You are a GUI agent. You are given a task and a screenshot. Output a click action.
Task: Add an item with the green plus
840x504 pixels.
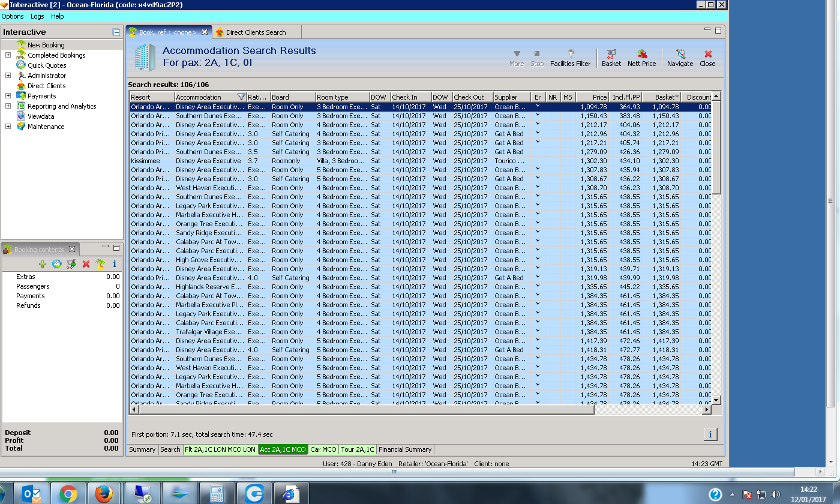(x=43, y=264)
